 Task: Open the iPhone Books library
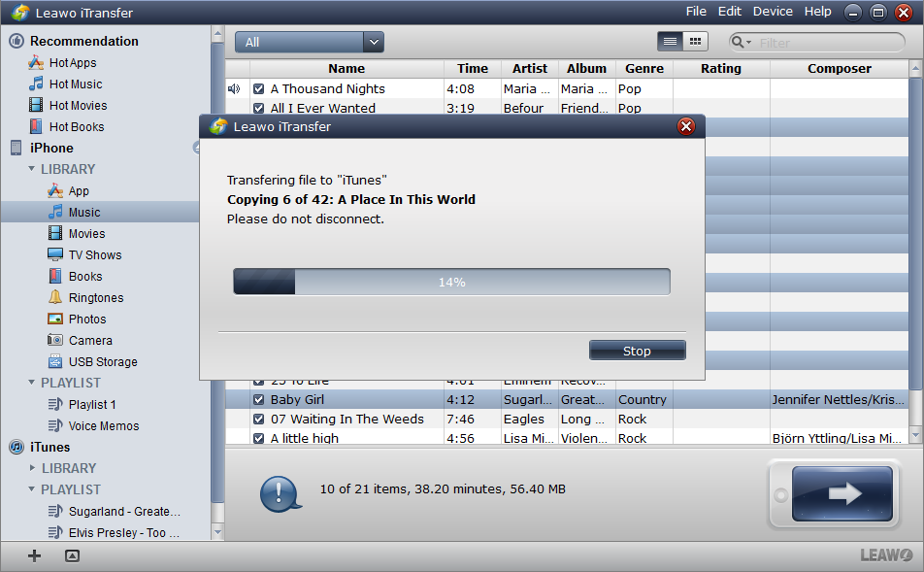(74, 276)
